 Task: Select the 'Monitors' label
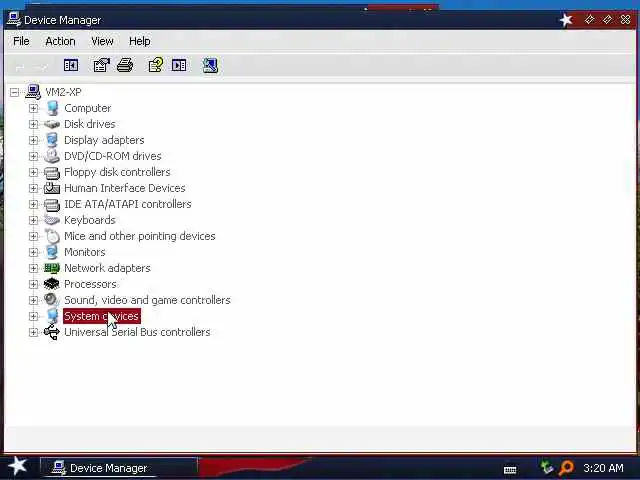coord(84,252)
